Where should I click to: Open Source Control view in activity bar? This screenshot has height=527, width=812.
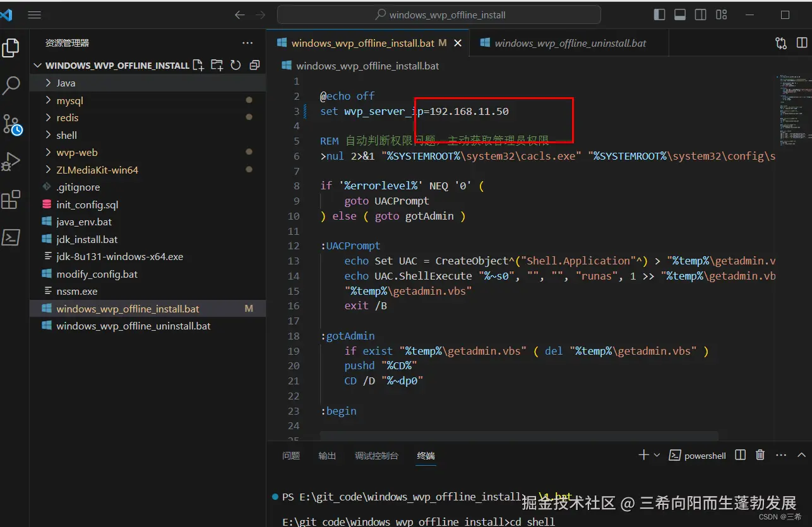pyautogui.click(x=11, y=124)
